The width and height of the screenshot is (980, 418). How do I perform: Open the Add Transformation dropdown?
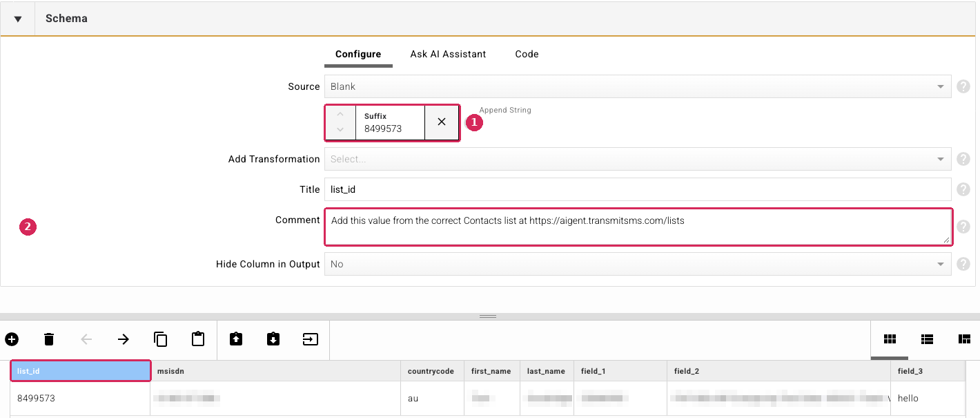click(x=638, y=159)
